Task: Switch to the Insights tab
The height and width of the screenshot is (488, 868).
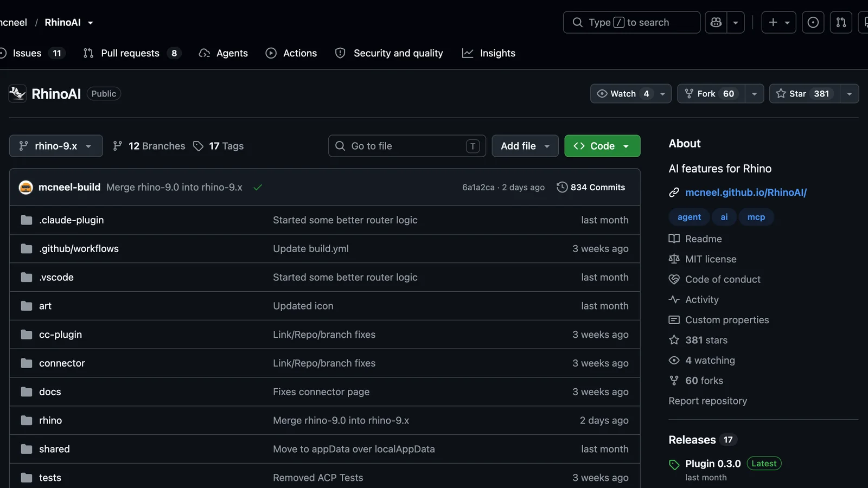Action: pos(489,53)
